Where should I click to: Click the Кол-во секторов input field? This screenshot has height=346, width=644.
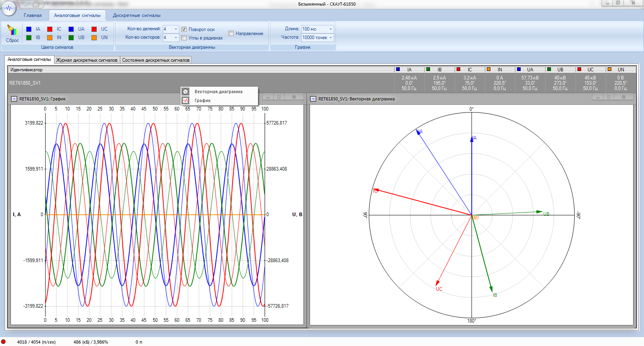[x=168, y=38]
